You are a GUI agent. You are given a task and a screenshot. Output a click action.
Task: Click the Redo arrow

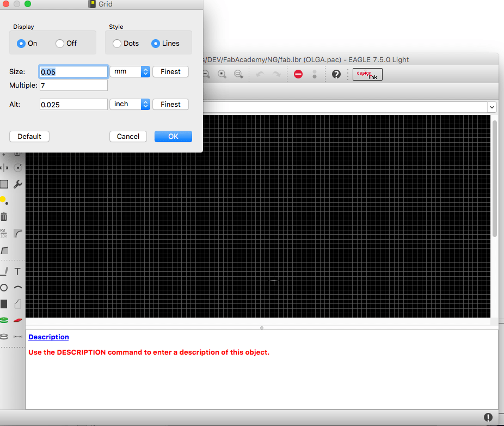point(276,74)
